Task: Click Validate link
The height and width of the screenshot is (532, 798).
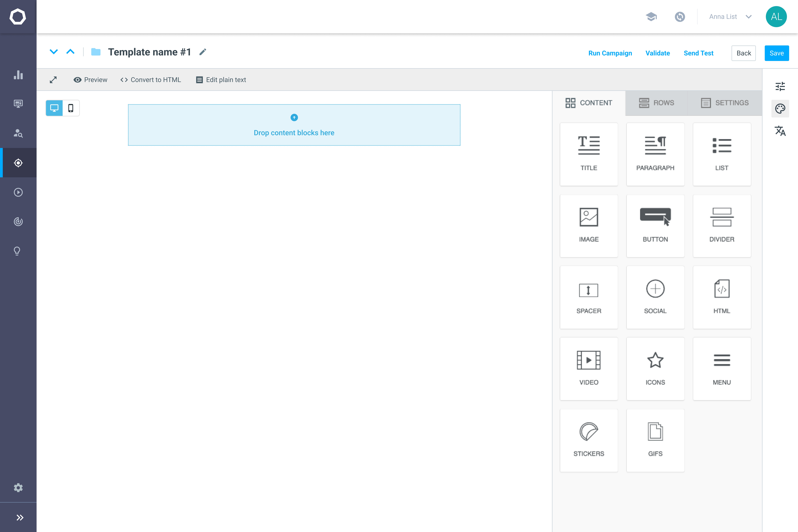Action: (658, 53)
